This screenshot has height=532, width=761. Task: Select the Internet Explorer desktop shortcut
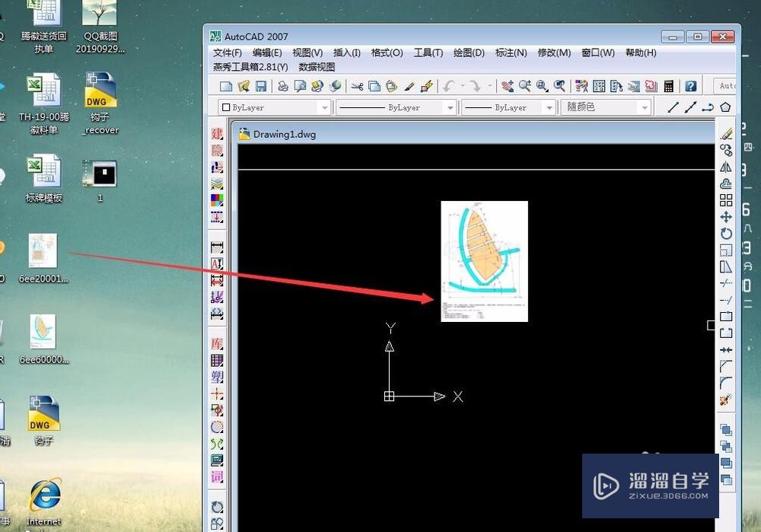click(x=44, y=502)
